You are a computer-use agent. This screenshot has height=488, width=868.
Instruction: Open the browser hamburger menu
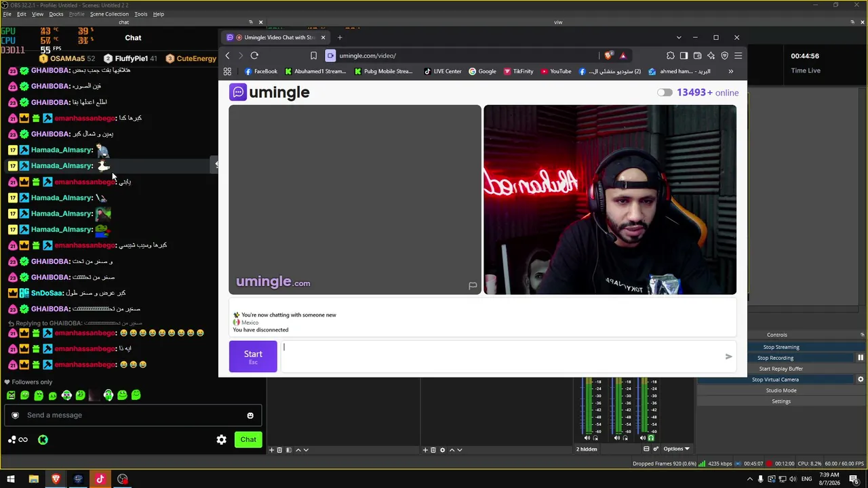tap(738, 56)
